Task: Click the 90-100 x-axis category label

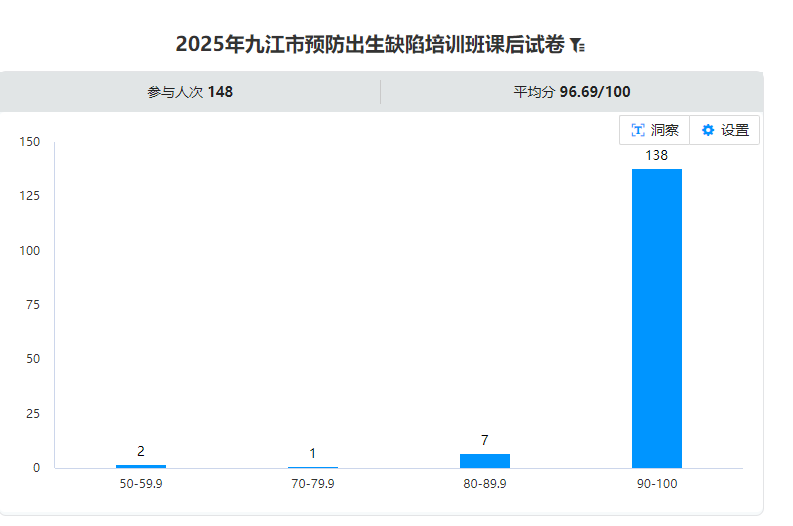Action: (x=657, y=484)
